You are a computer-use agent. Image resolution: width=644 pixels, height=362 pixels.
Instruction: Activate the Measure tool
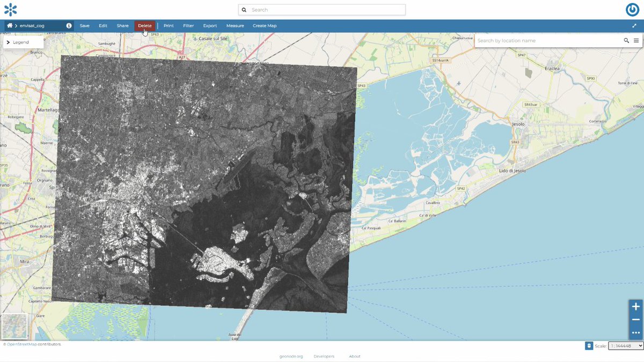pos(235,26)
